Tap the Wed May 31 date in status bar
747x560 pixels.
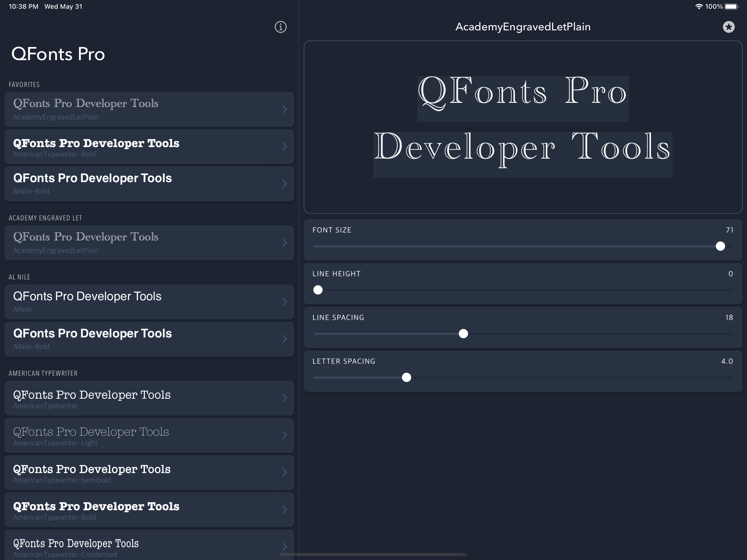pos(63,6)
